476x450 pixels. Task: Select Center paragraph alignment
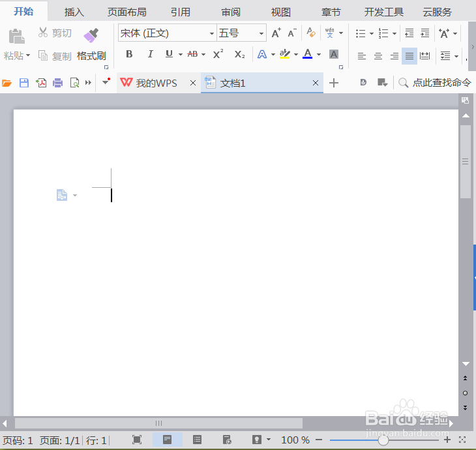tap(378, 56)
